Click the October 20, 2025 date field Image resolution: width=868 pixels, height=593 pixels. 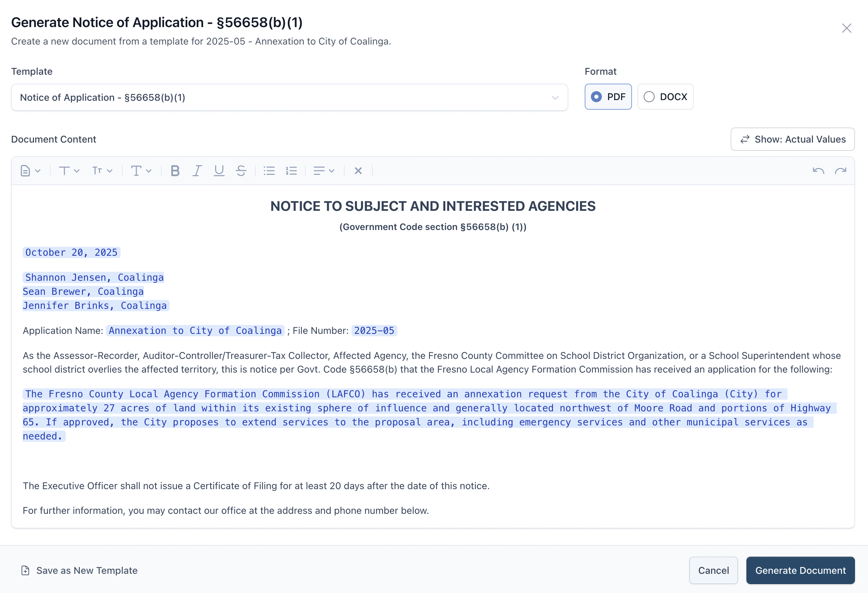point(71,253)
